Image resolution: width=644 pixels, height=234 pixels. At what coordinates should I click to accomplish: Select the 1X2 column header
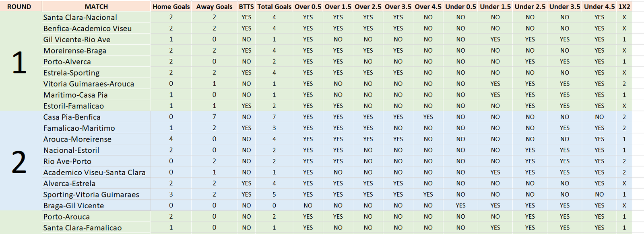coord(624,6)
